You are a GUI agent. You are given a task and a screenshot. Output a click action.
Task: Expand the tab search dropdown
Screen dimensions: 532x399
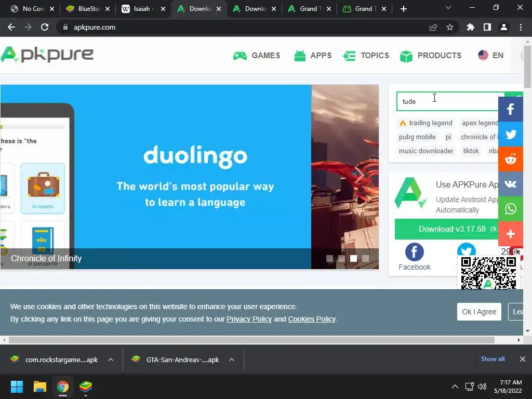coord(448,7)
